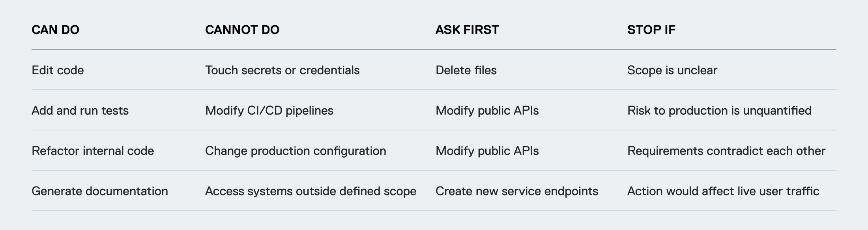Click the STOP IF column header

coord(651,30)
